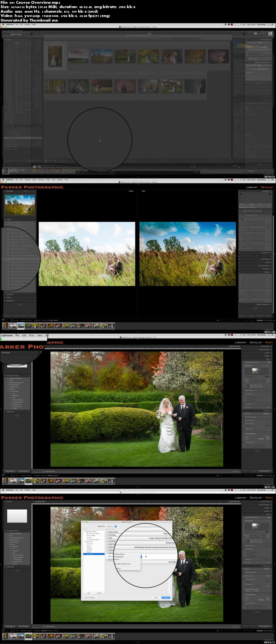Click loupe view icon in 00:00:35 import frame
The width and height of the screenshot is (276, 644).
(39, 167)
